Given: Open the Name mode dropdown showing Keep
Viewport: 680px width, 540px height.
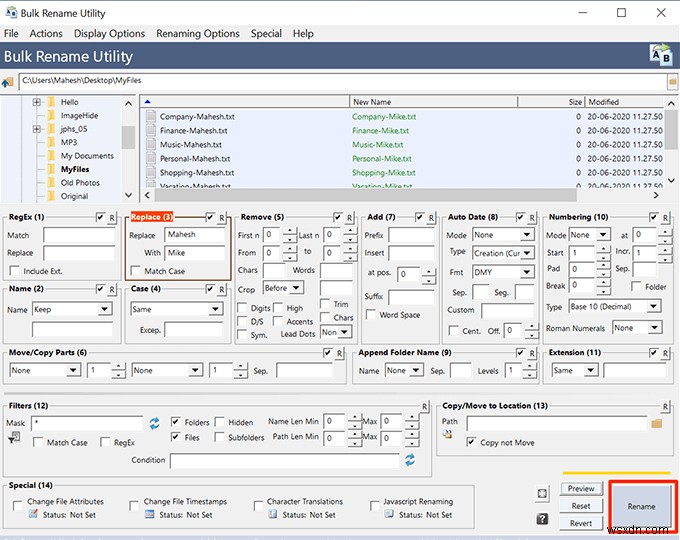Looking at the screenshot, I should [x=71, y=310].
